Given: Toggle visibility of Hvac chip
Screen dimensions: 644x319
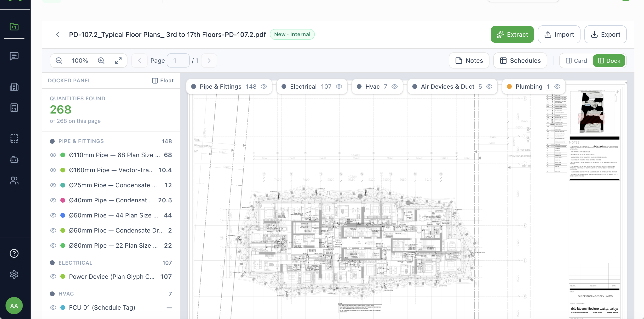Looking at the screenshot, I should (395, 86).
